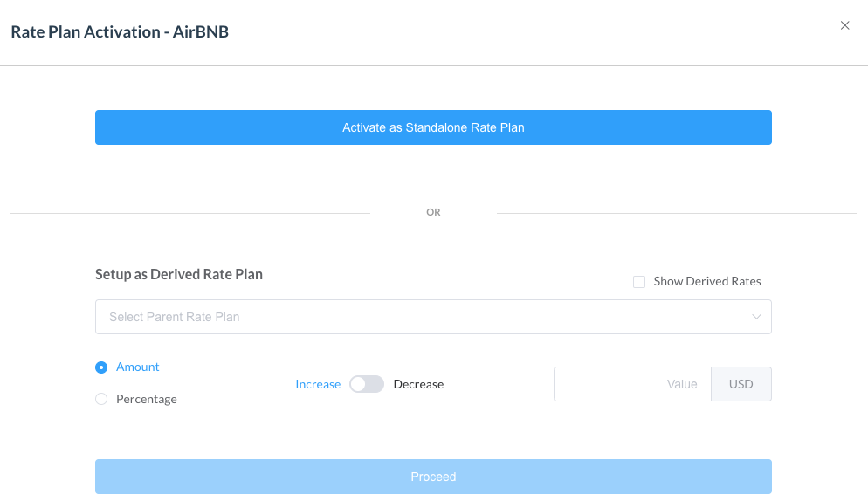The width and height of the screenshot is (868, 501).
Task: Click the Rate Plan Activation - AirBNB title
Action: pyautogui.click(x=120, y=32)
